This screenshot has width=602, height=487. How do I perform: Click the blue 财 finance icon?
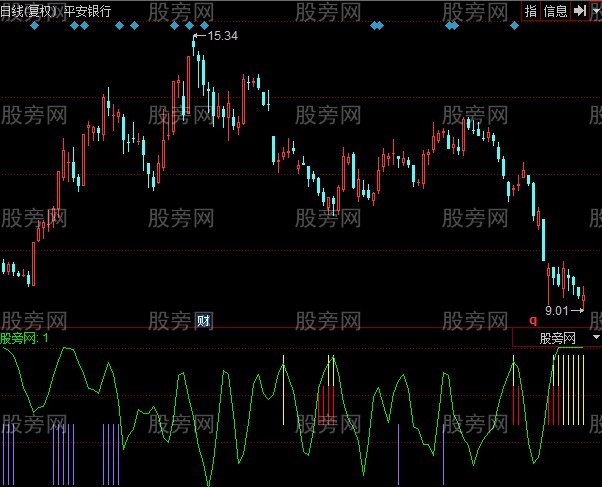click(x=204, y=320)
